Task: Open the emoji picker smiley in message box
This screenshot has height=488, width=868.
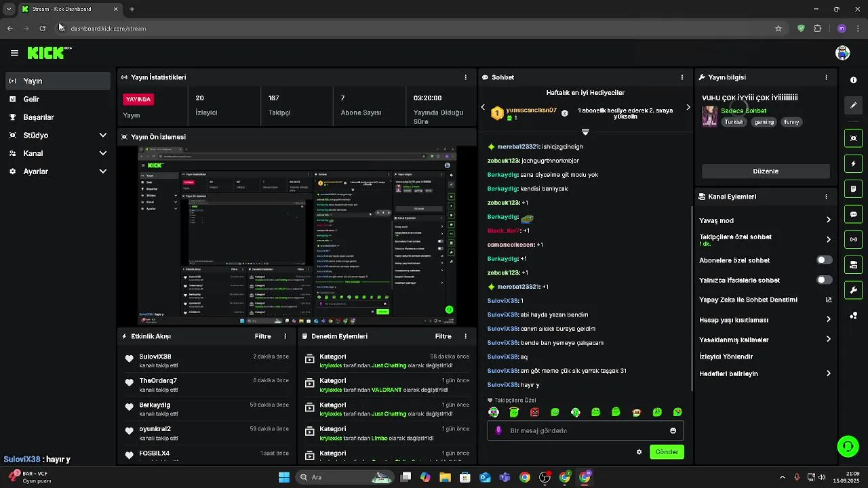Action: pyautogui.click(x=673, y=430)
